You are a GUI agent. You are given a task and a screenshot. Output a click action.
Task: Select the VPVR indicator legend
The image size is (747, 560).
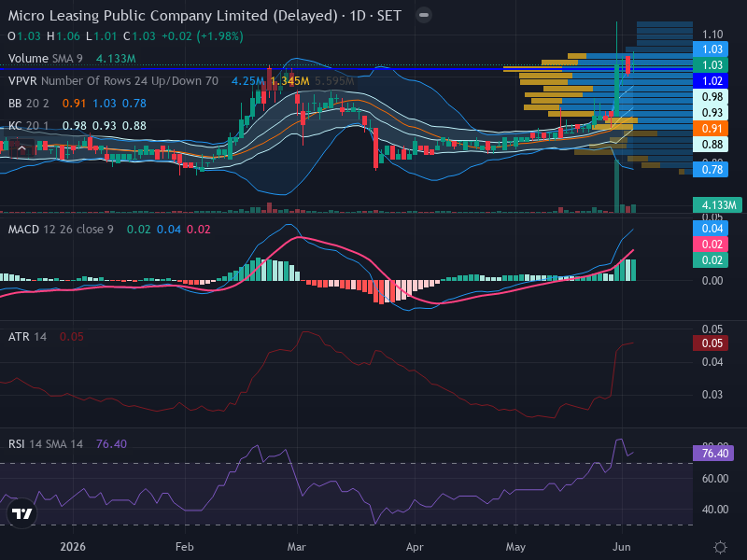coord(113,81)
